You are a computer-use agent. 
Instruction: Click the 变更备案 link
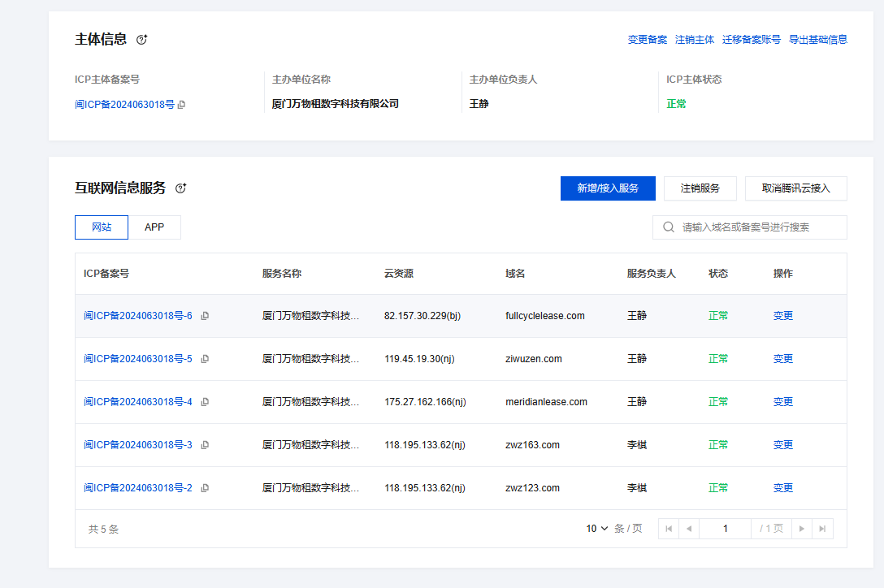648,40
